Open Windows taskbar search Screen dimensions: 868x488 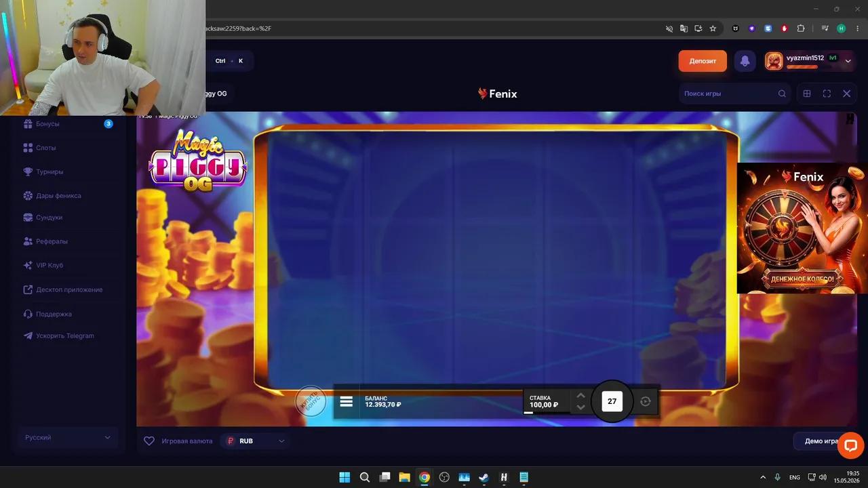click(x=364, y=477)
